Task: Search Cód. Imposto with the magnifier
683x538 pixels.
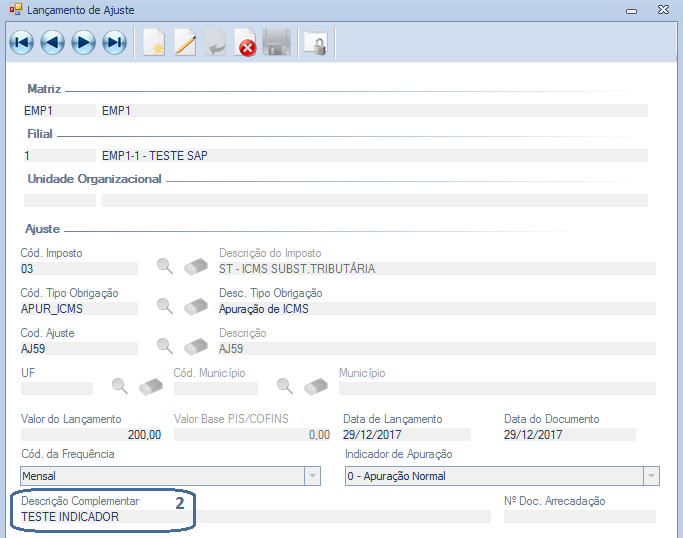Action: [x=165, y=266]
